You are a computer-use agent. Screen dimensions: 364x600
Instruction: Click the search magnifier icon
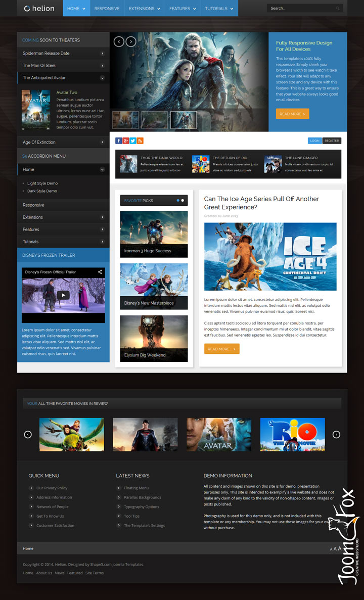click(x=338, y=8)
